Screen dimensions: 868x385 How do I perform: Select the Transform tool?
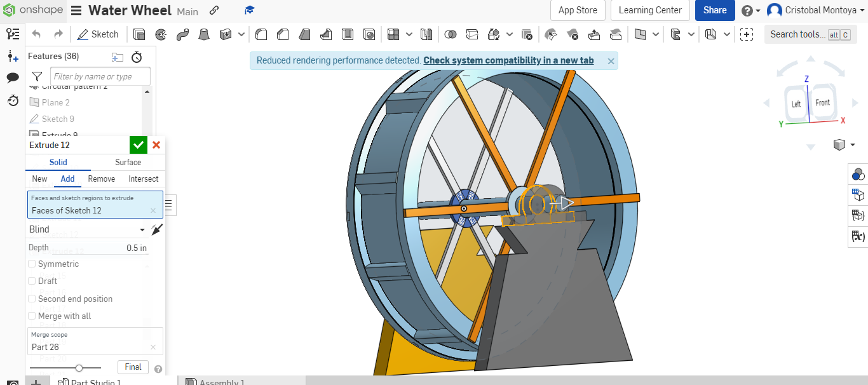(494, 34)
